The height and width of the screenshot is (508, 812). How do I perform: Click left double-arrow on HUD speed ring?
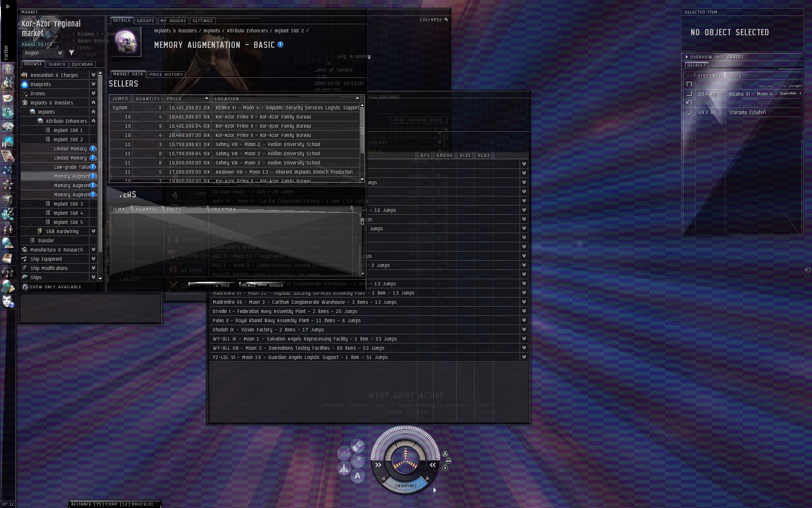tap(378, 465)
